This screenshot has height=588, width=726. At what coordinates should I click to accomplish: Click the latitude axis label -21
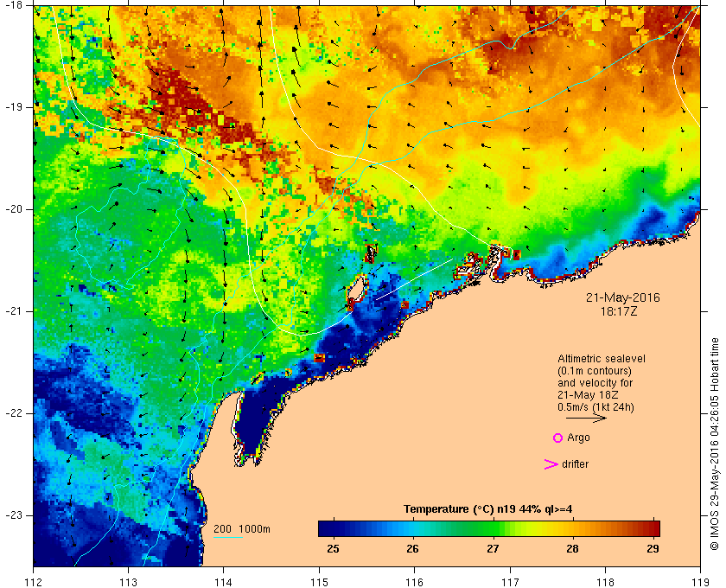coord(12,311)
